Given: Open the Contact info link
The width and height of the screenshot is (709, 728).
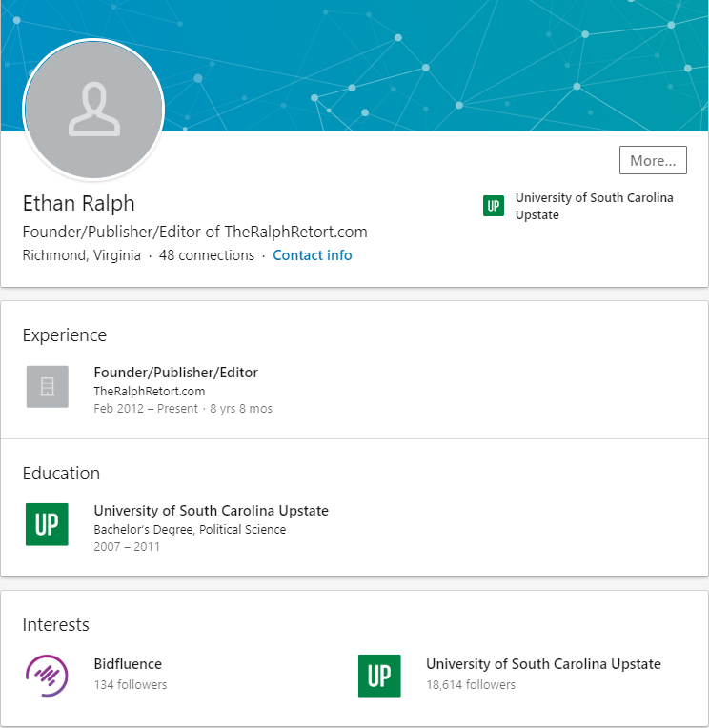Looking at the screenshot, I should tap(312, 255).
